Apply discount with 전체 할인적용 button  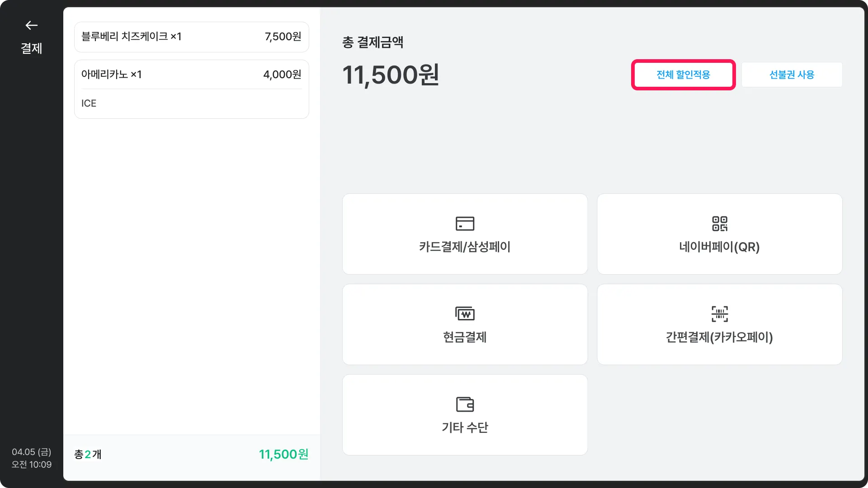click(x=683, y=75)
